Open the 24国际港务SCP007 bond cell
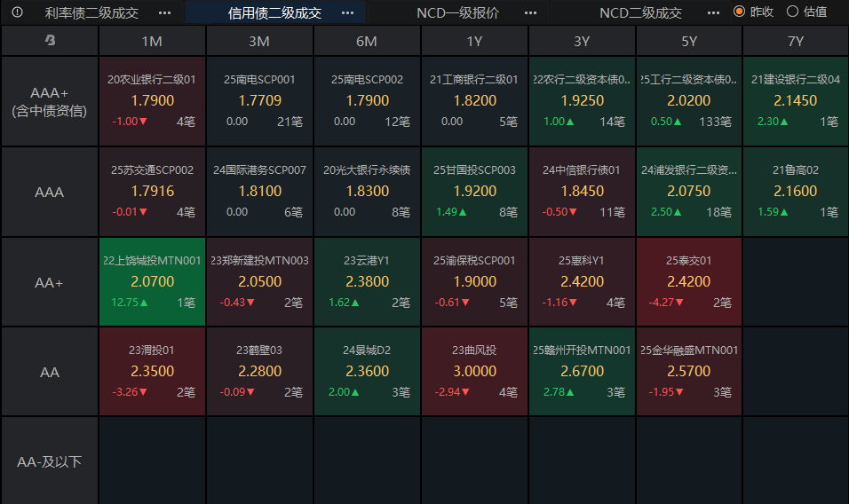 (x=259, y=192)
